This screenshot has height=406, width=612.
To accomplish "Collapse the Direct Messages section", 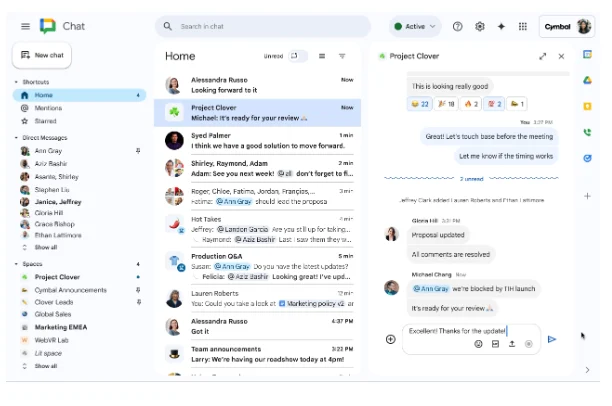I will [16, 138].
